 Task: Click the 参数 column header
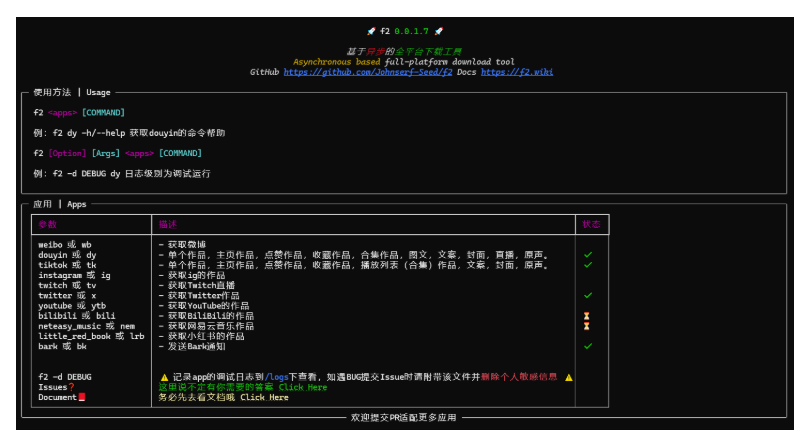coord(47,224)
